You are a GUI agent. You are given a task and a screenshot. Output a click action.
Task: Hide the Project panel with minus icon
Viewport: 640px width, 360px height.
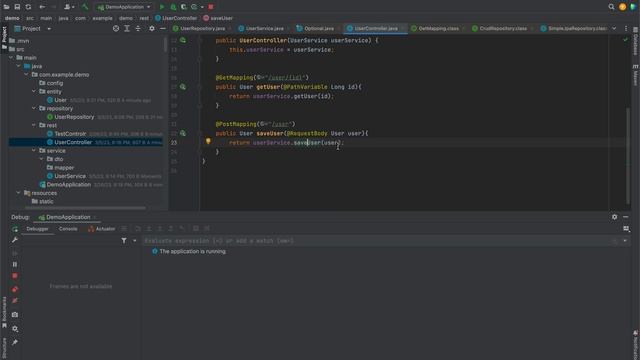(162, 29)
